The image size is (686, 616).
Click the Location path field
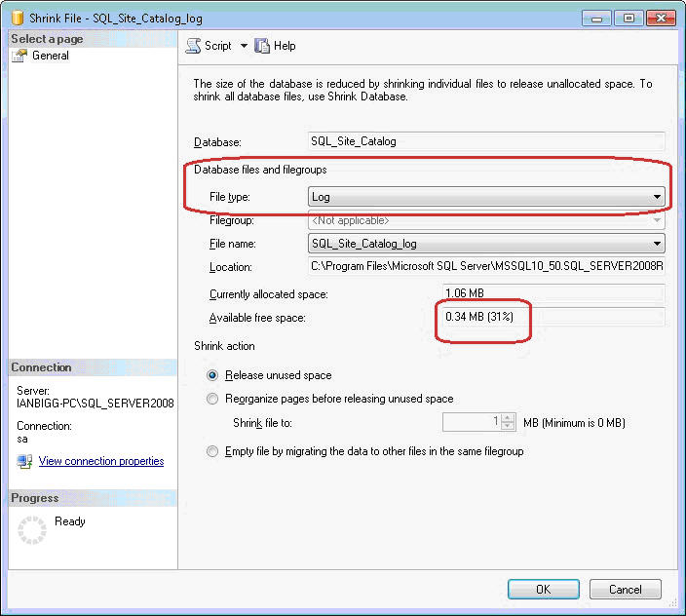click(x=485, y=267)
